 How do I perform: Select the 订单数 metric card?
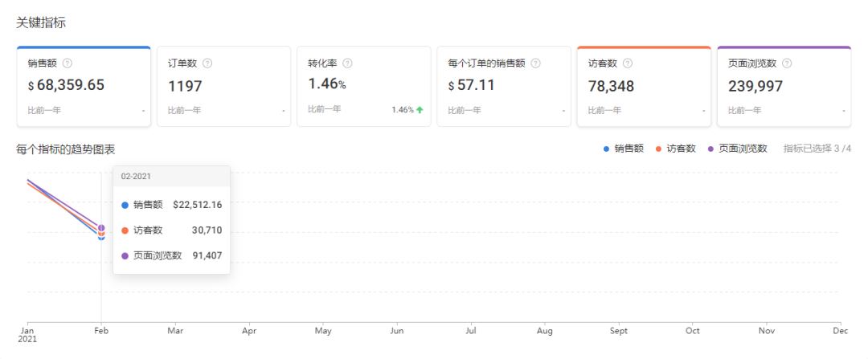[x=223, y=87]
